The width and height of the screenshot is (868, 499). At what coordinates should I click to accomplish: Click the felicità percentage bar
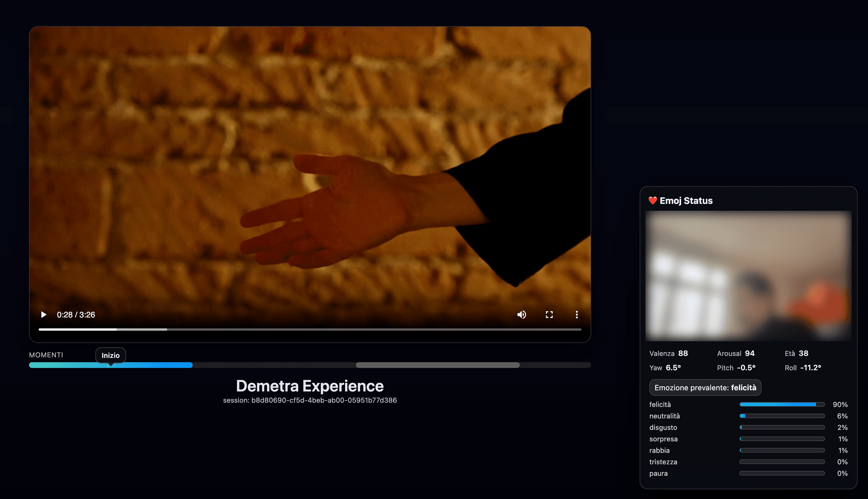point(782,405)
